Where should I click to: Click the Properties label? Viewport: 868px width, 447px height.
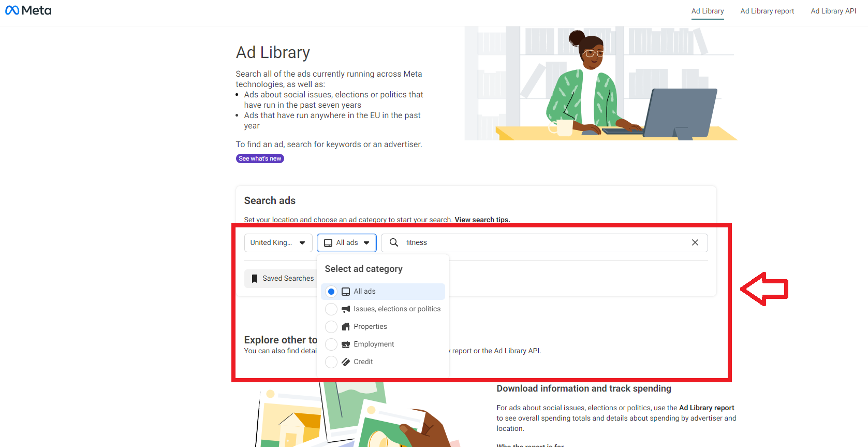(x=370, y=327)
